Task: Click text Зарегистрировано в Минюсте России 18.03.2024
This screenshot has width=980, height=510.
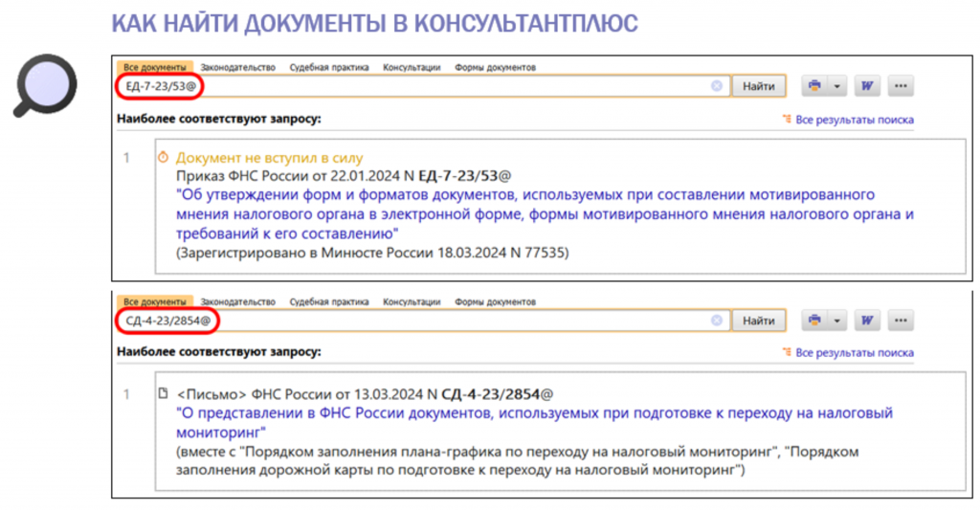Action: [372, 253]
